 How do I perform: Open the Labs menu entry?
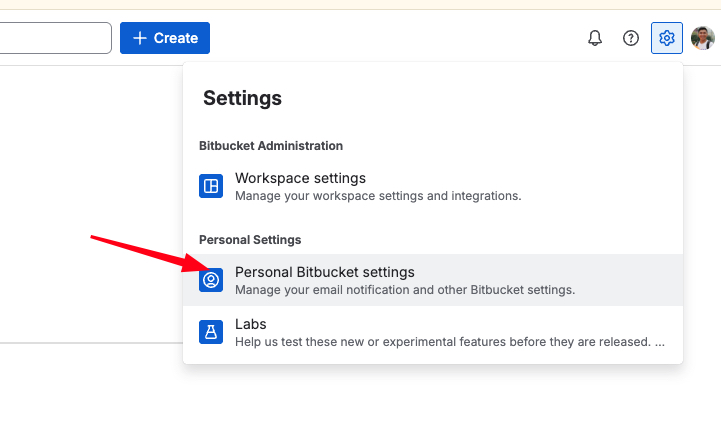tap(433, 332)
